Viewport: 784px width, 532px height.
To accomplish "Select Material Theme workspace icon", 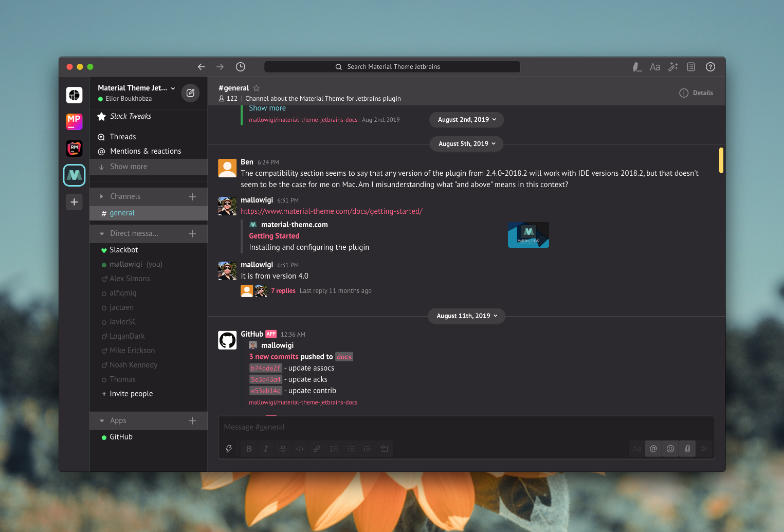I will click(74, 175).
